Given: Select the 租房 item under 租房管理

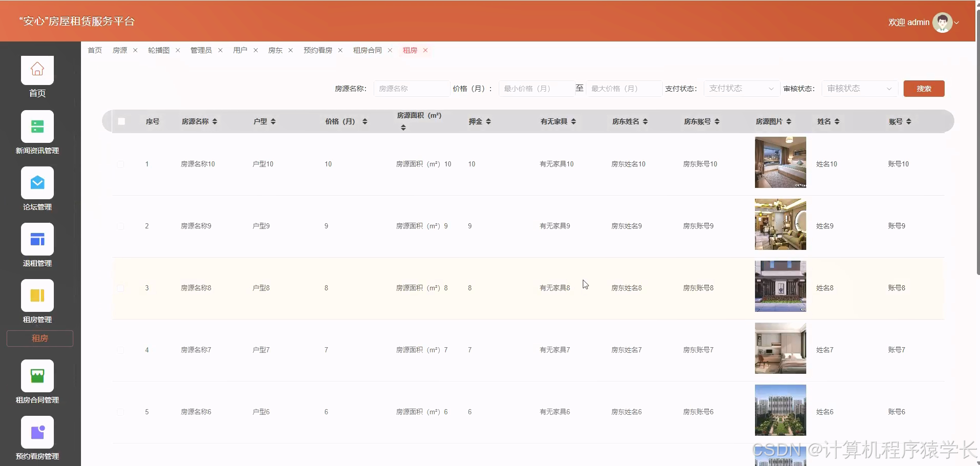Looking at the screenshot, I should click(x=40, y=338).
